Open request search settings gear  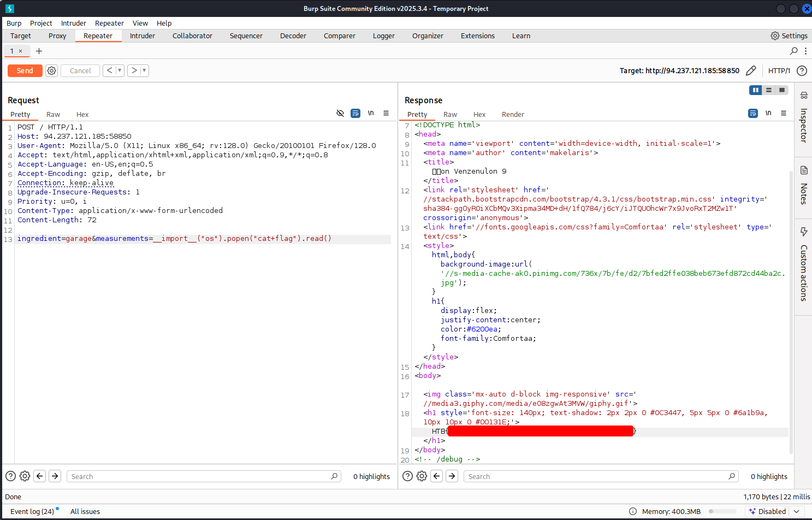click(x=25, y=476)
